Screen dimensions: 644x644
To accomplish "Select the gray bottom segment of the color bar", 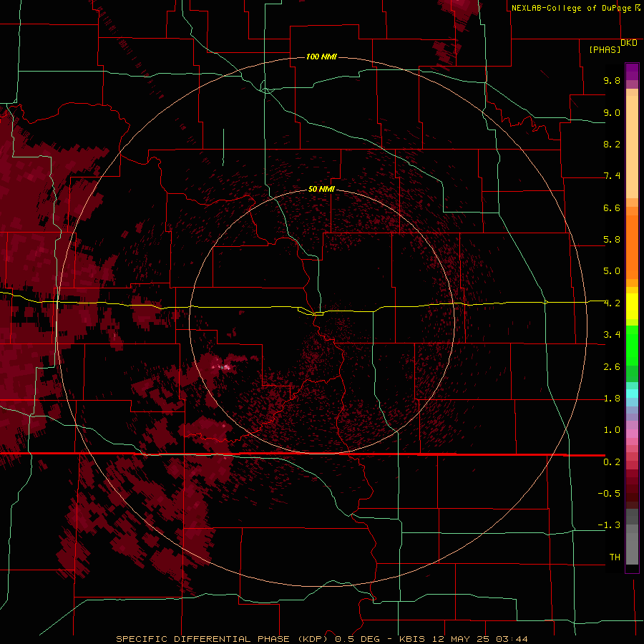I will (x=632, y=537).
